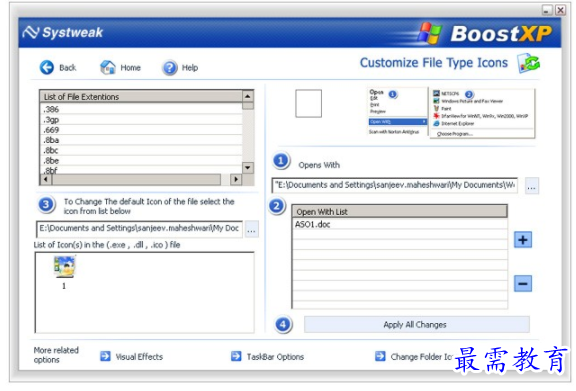Click the extension list scroll-down arrow
This screenshot has height=391, width=576.
point(248,168)
